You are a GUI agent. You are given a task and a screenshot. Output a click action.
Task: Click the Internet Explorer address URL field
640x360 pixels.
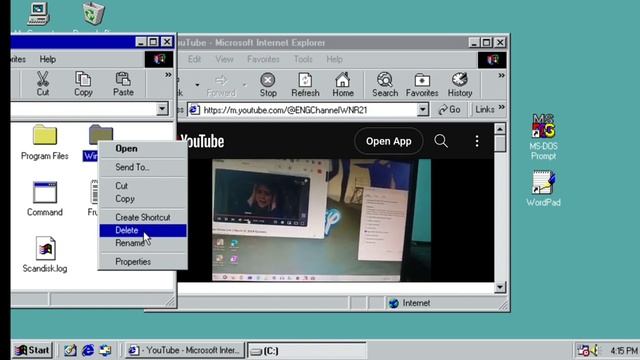(309, 109)
